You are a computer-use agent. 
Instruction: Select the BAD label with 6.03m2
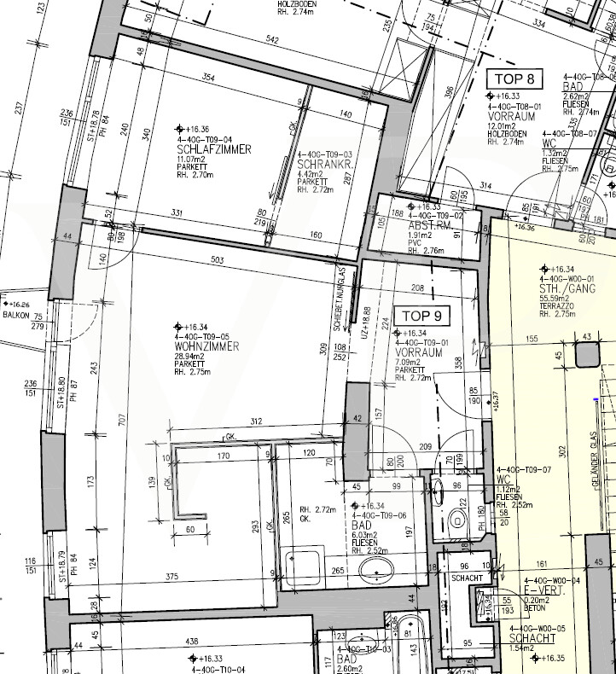[x=362, y=526]
